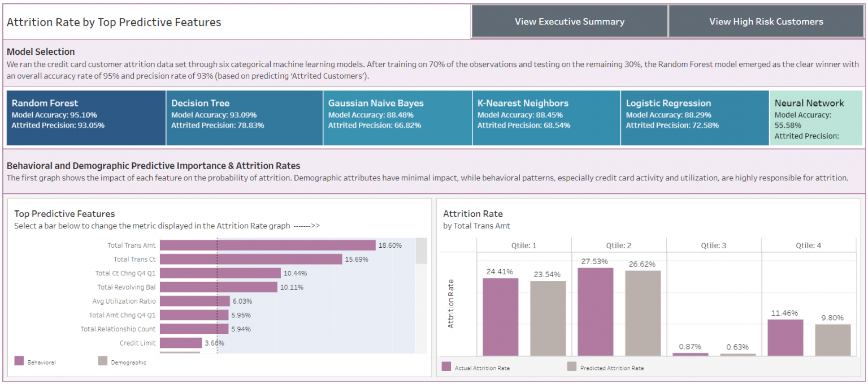Highlight the Predicted Attrition Rate legend swatch
This screenshot has height=384, width=868.
click(572, 367)
